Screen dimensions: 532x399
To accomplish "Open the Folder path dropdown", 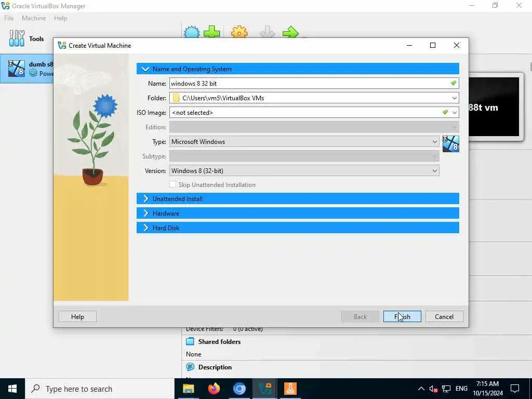I will pos(454,98).
